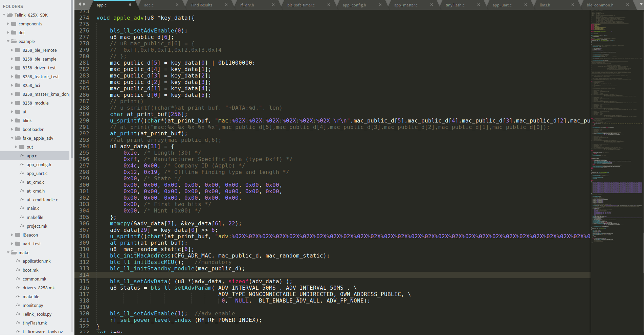The width and height of the screenshot is (644, 335).
Task: Close the llms.h tab
Action: 573,5
